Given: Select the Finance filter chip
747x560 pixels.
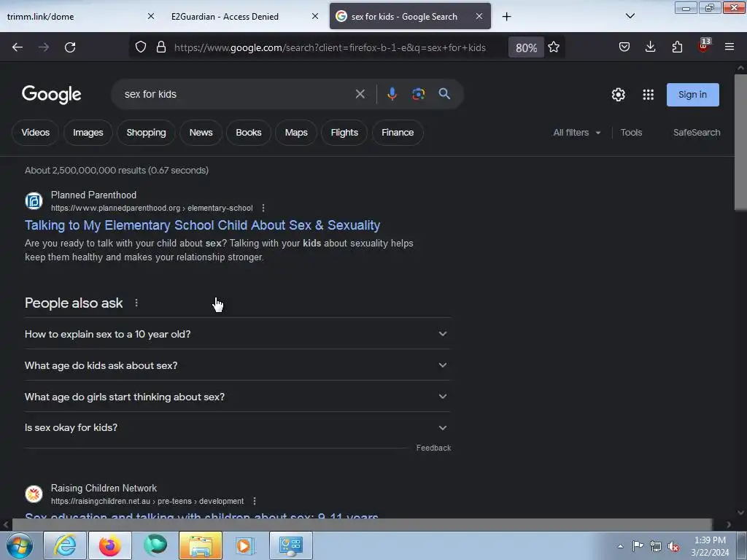Looking at the screenshot, I should tap(398, 133).
